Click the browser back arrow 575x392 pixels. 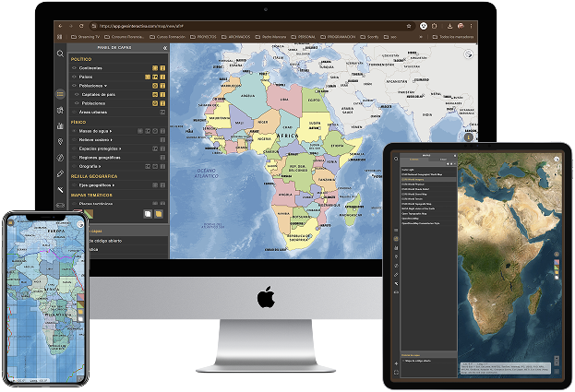tap(61, 26)
